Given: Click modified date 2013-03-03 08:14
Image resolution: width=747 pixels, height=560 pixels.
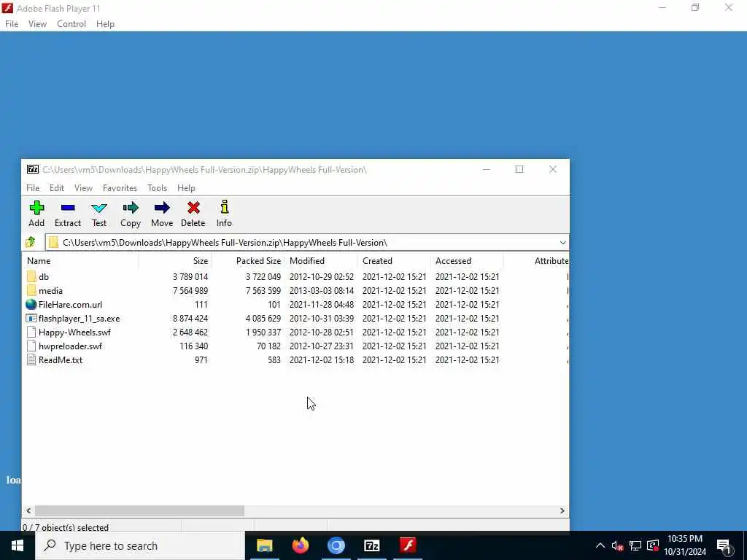Looking at the screenshot, I should click(x=322, y=290).
